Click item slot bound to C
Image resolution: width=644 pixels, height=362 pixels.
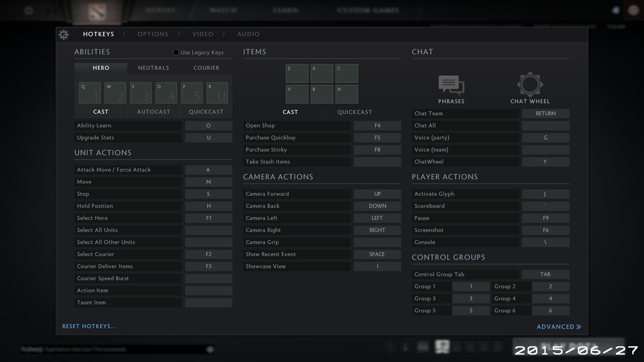[347, 73]
